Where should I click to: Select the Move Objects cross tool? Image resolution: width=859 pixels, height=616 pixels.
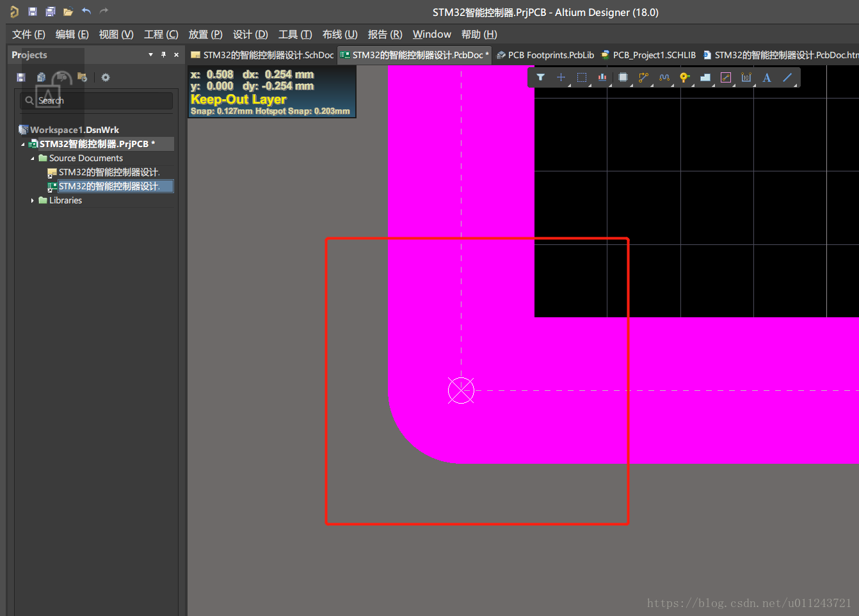click(561, 77)
